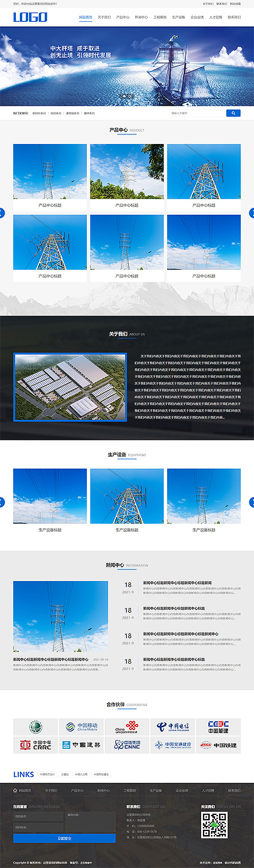Open 联系我们 in the top navigation
Image resolution: width=254 pixels, height=868 pixels.
click(234, 17)
